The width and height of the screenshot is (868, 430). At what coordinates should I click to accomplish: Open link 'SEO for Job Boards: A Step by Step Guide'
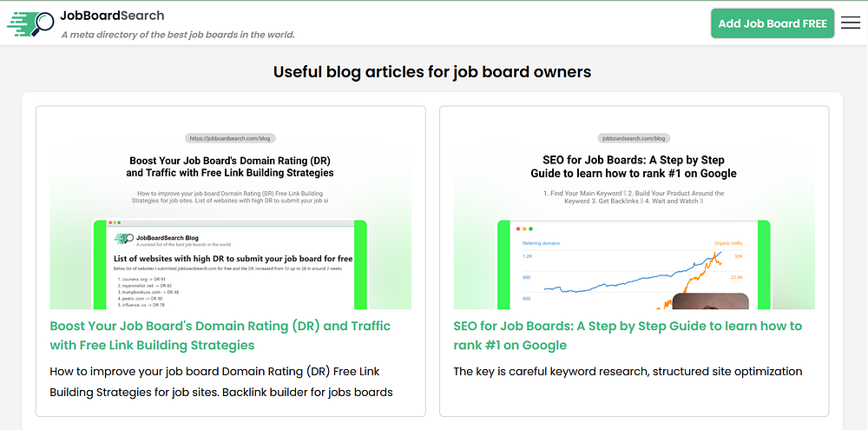(x=628, y=335)
